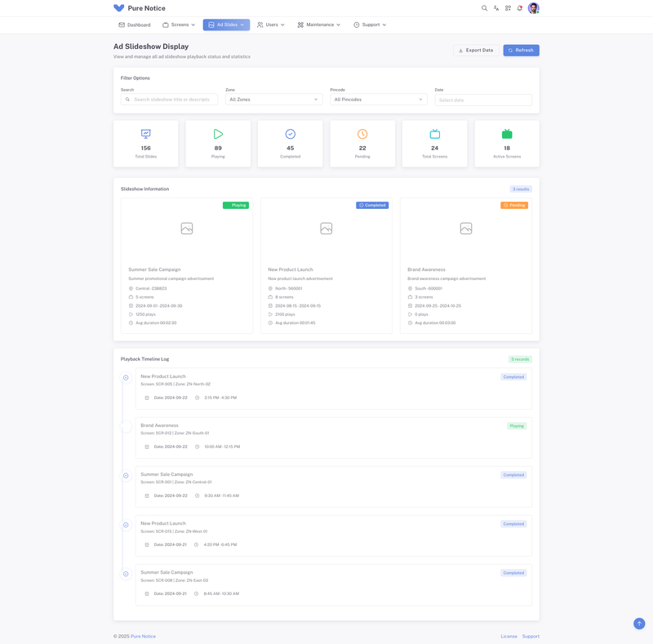Viewport: 653px width, 644px height.
Task: Click the Total Slides presentation icon
Action: pyautogui.click(x=146, y=134)
